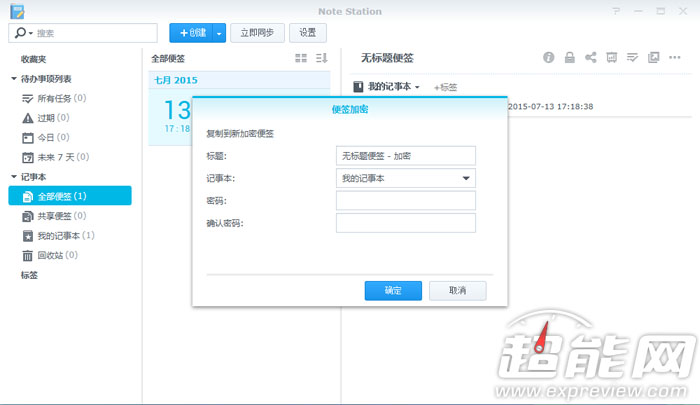Viewport: 700px width, 405px height.
Task: Click the share note icon
Action: point(591,57)
